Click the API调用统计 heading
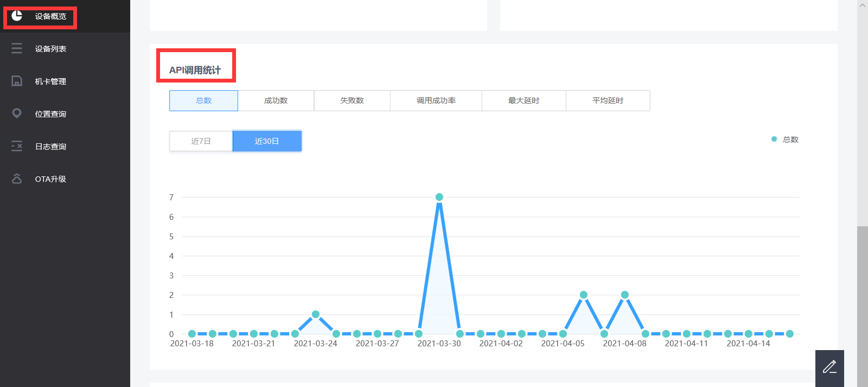Image resolution: width=868 pixels, height=387 pixels. click(195, 70)
